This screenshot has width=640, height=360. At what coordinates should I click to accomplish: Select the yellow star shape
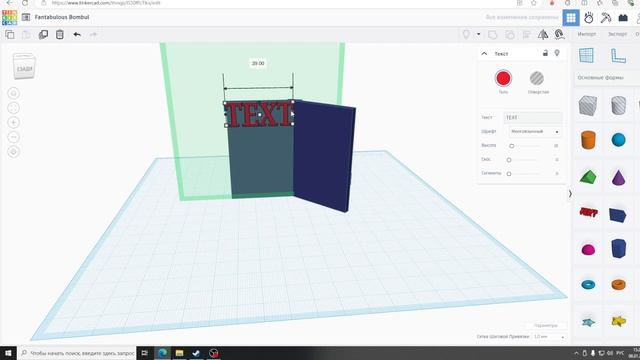pyautogui.click(x=619, y=321)
